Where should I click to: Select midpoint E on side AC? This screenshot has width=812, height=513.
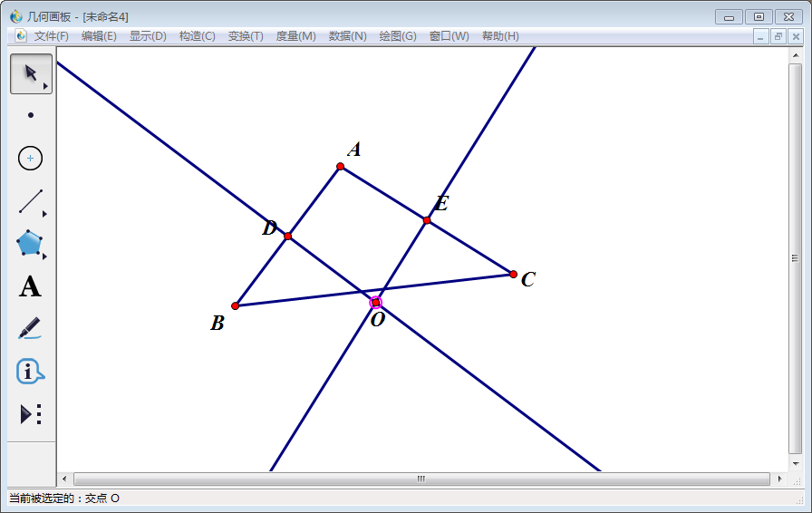(x=427, y=221)
